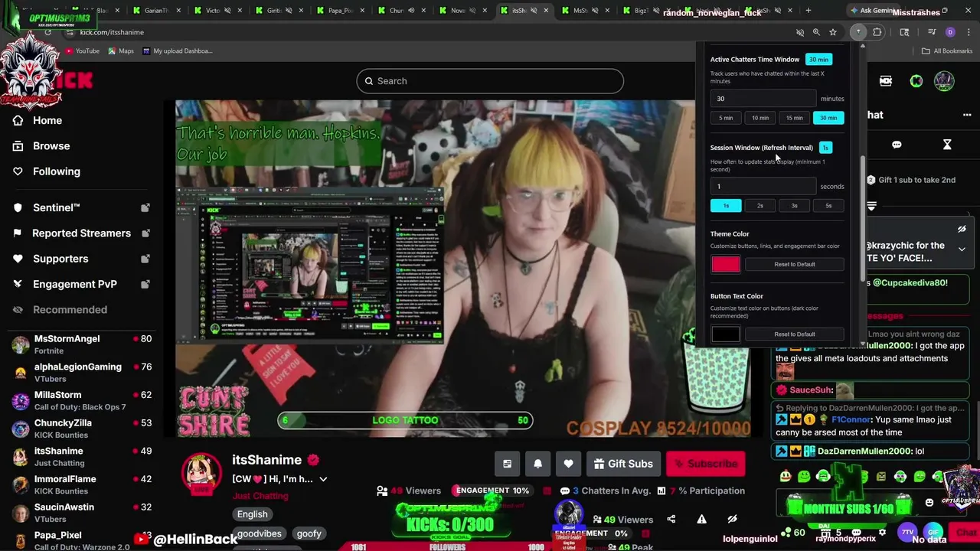Open the Sentinel sidebar link
The image size is (980, 551).
coord(56,207)
